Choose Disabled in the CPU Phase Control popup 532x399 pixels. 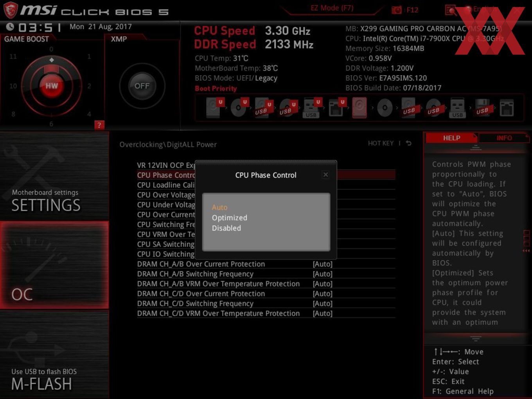pyautogui.click(x=226, y=228)
